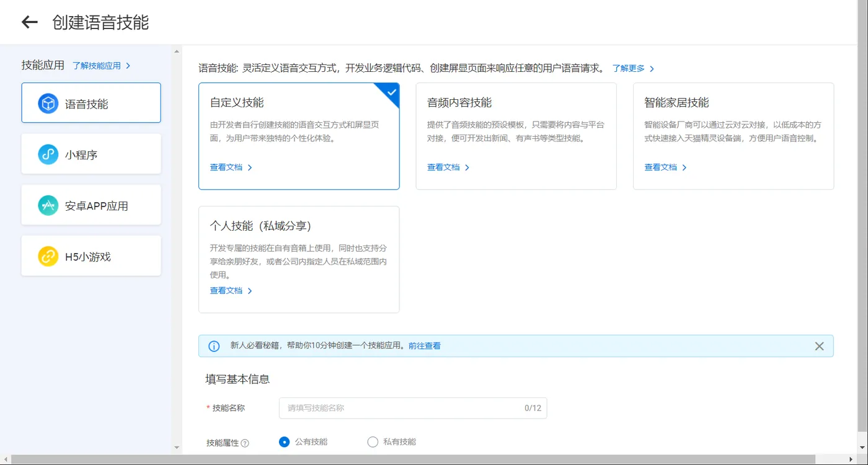Screen dimensions: 868x465
Task: Click the 填写基本信息 section heading
Action: point(237,379)
